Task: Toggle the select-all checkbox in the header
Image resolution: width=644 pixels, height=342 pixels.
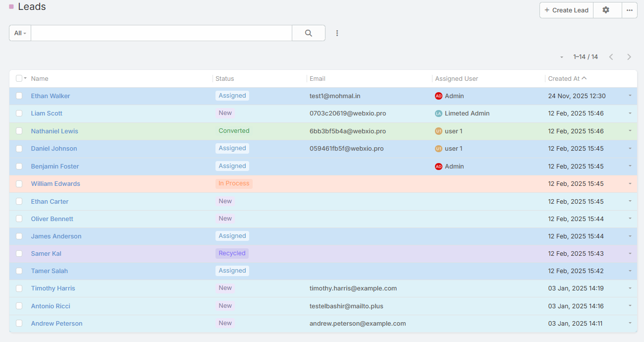Action: tap(19, 78)
